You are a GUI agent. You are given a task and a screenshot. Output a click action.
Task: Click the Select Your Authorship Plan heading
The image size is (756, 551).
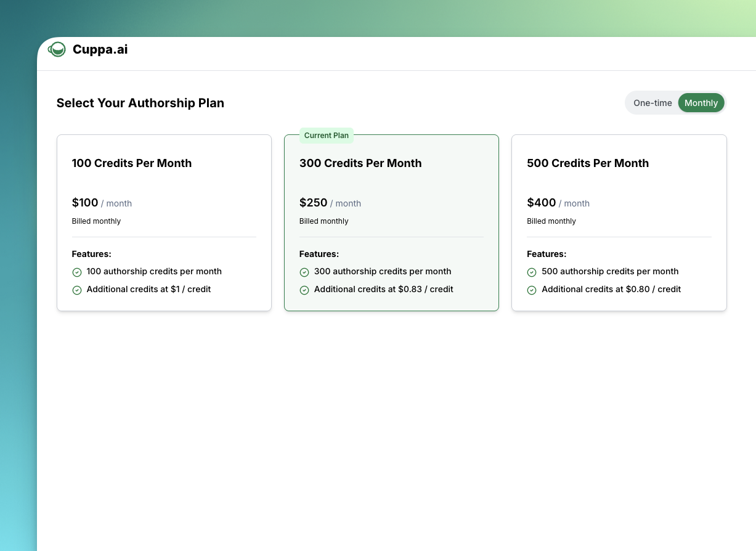(x=140, y=103)
